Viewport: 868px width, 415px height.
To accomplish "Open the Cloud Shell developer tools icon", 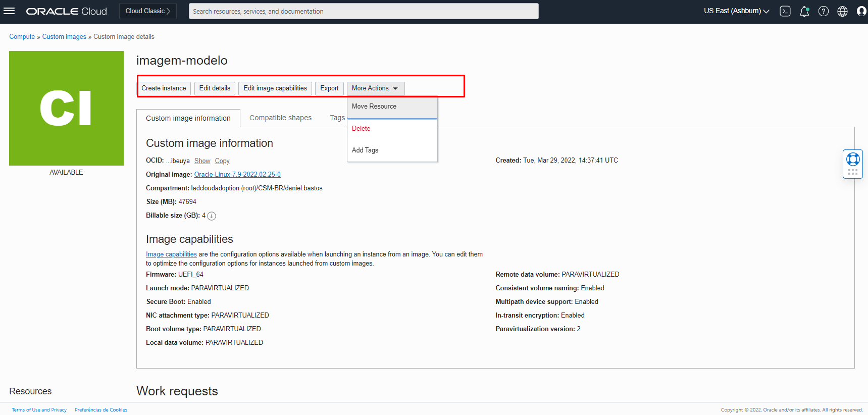I will (785, 11).
